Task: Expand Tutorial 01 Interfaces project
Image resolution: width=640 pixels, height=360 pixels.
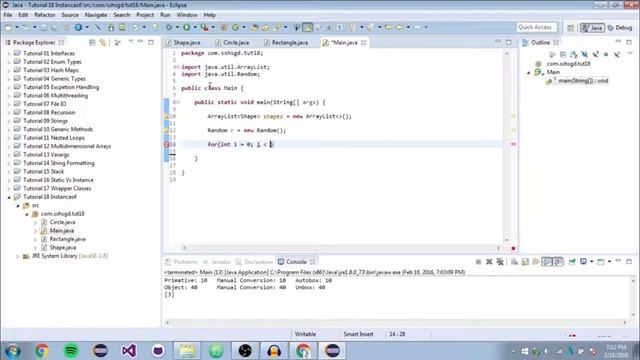Action: 9,53
